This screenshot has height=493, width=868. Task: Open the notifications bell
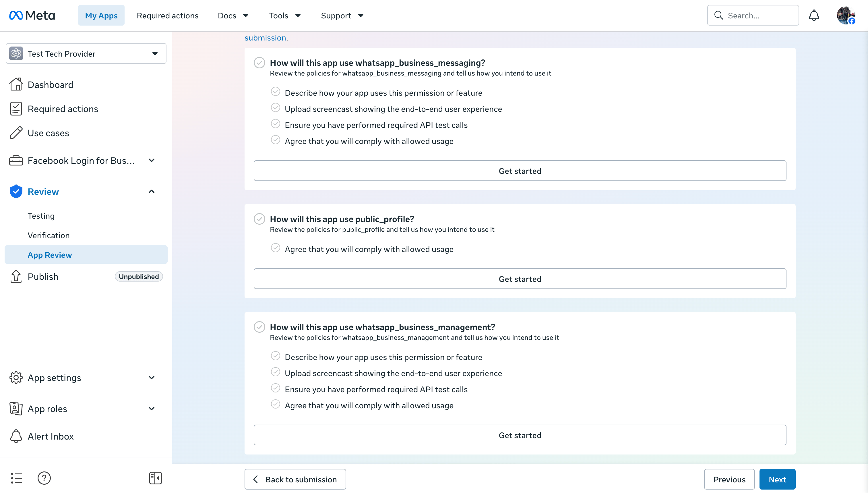coord(814,16)
